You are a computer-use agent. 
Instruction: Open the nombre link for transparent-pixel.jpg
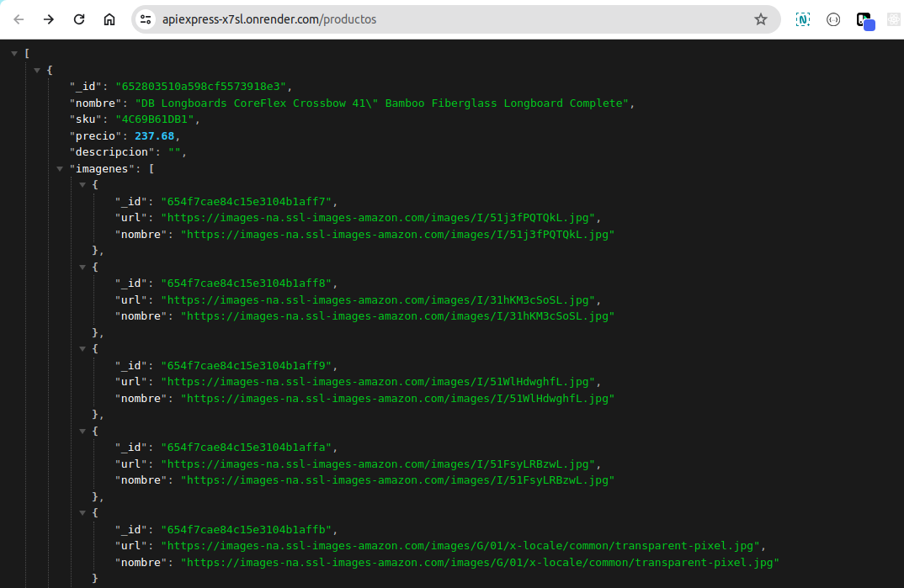[x=480, y=563]
